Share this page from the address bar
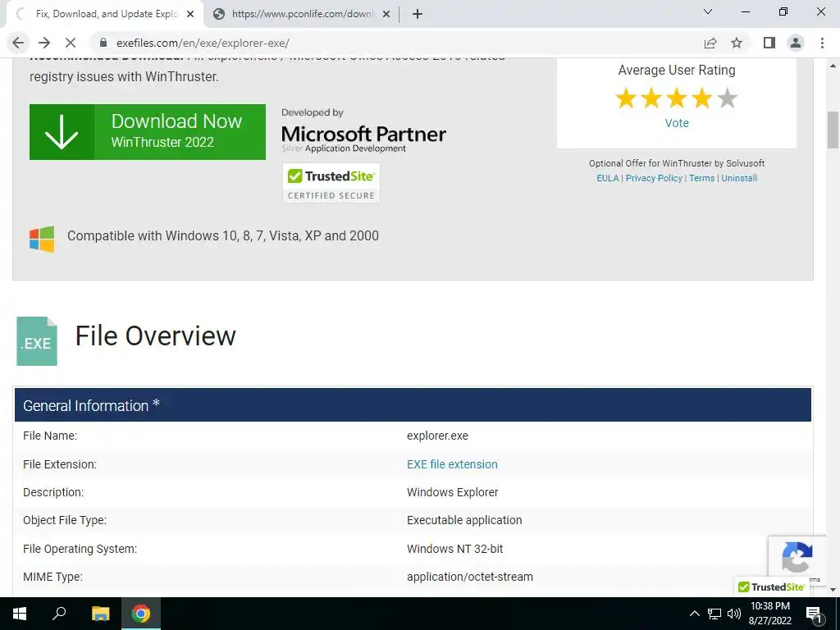Viewport: 840px width, 630px height. point(710,43)
